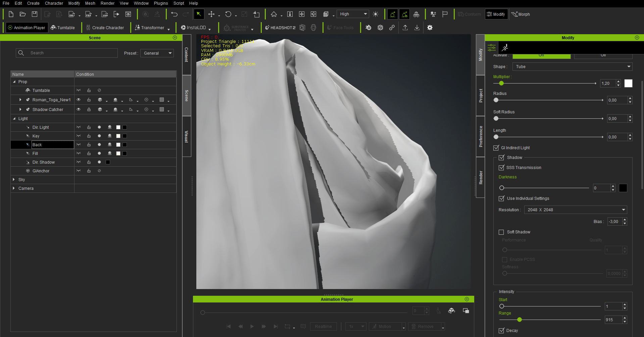The image size is (644, 337).
Task: Uncheck the Shadow checkbox
Action: click(x=501, y=157)
